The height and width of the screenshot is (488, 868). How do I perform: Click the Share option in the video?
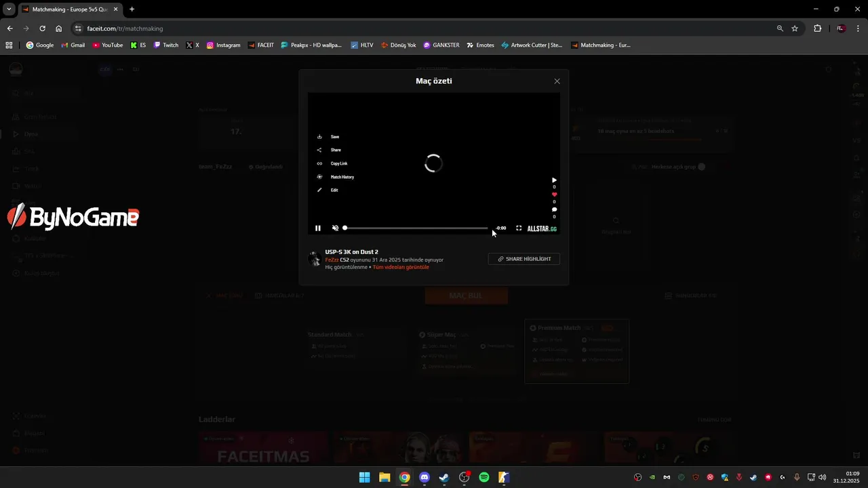pyautogui.click(x=329, y=150)
